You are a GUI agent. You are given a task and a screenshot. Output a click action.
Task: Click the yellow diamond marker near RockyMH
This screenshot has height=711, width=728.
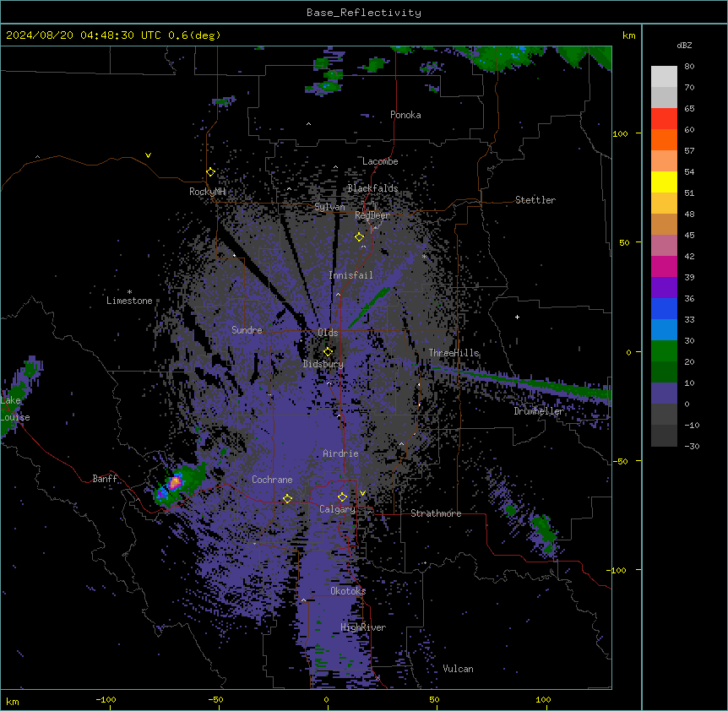coord(210,172)
